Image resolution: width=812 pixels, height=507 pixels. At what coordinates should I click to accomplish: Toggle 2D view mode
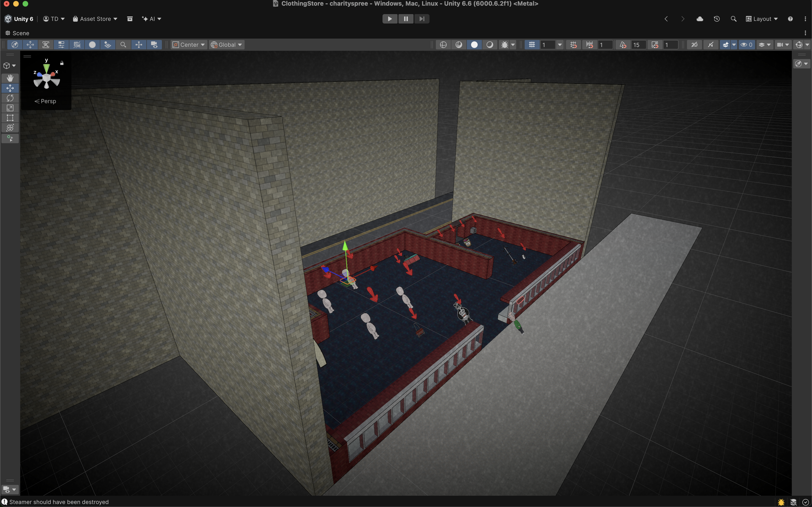695,45
